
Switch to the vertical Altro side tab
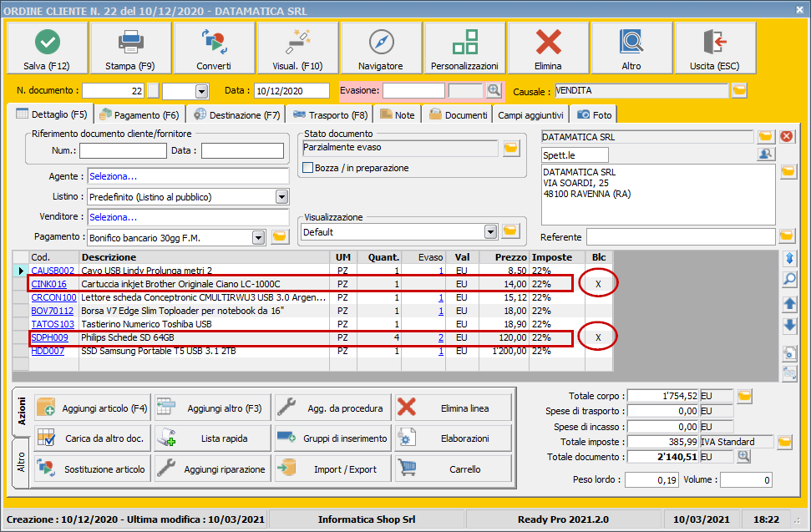21,462
